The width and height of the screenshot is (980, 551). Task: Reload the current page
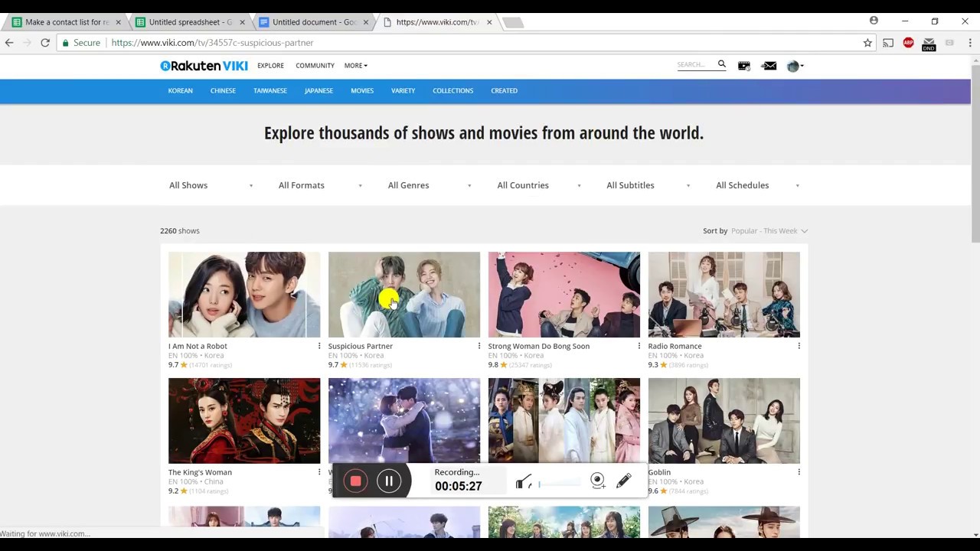(x=45, y=43)
